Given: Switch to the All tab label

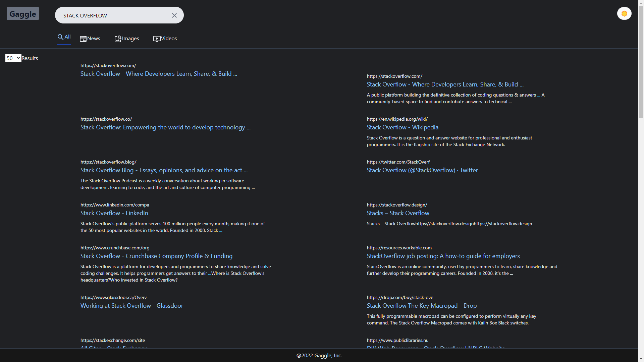Looking at the screenshot, I should coord(68,37).
